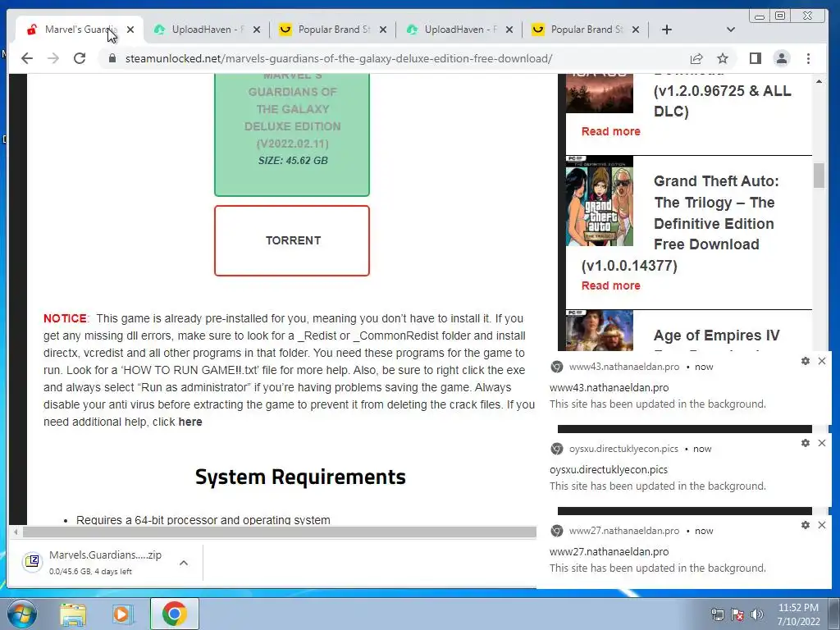
Task: Dismiss the www43.nathanaeldan.pro notification
Action: 822,361
